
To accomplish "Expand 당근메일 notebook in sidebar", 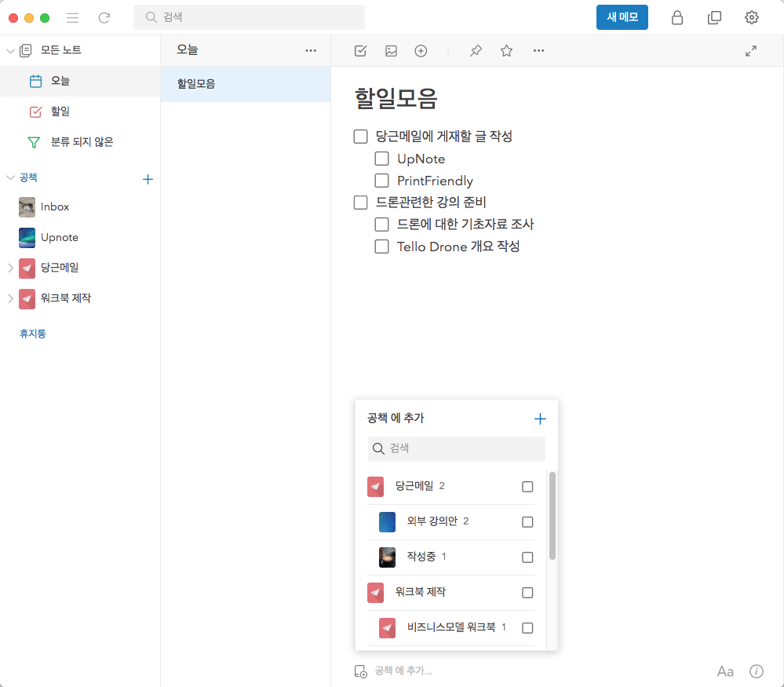I will pyautogui.click(x=10, y=269).
